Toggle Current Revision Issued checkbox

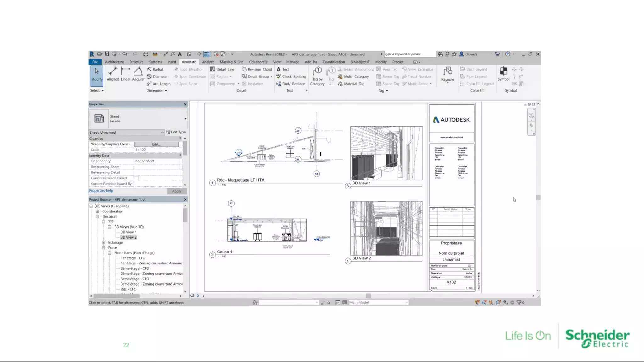(136, 178)
